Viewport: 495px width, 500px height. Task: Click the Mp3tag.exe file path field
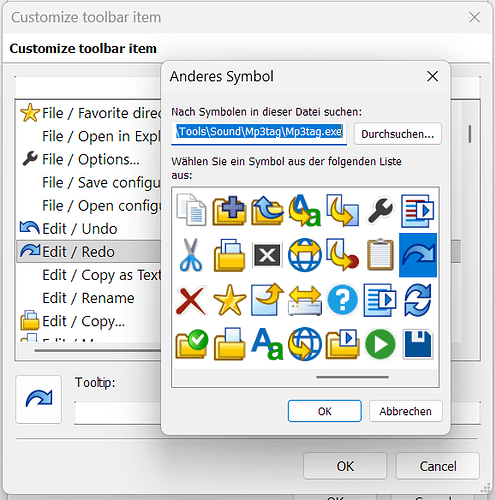coord(259,133)
